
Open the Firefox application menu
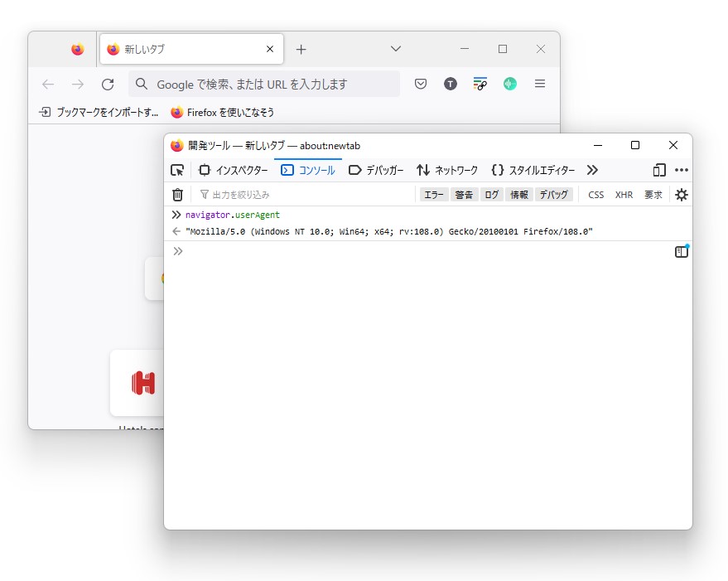tap(540, 83)
